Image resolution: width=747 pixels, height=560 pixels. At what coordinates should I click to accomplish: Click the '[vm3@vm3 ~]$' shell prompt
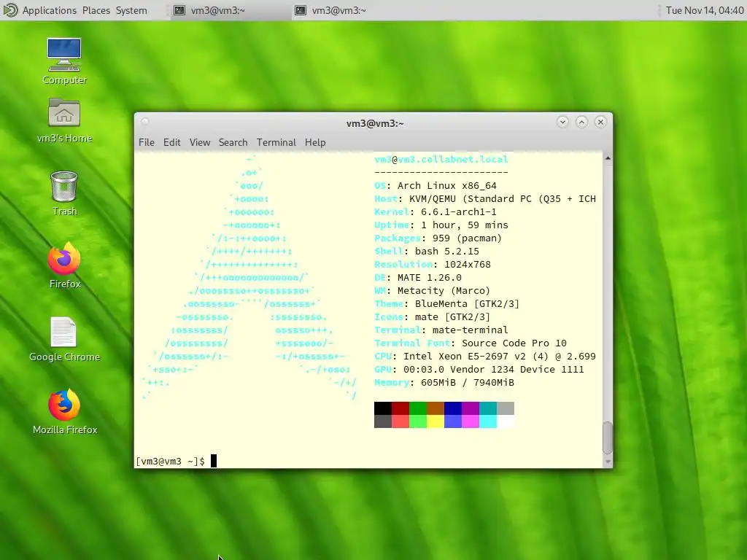pos(170,462)
